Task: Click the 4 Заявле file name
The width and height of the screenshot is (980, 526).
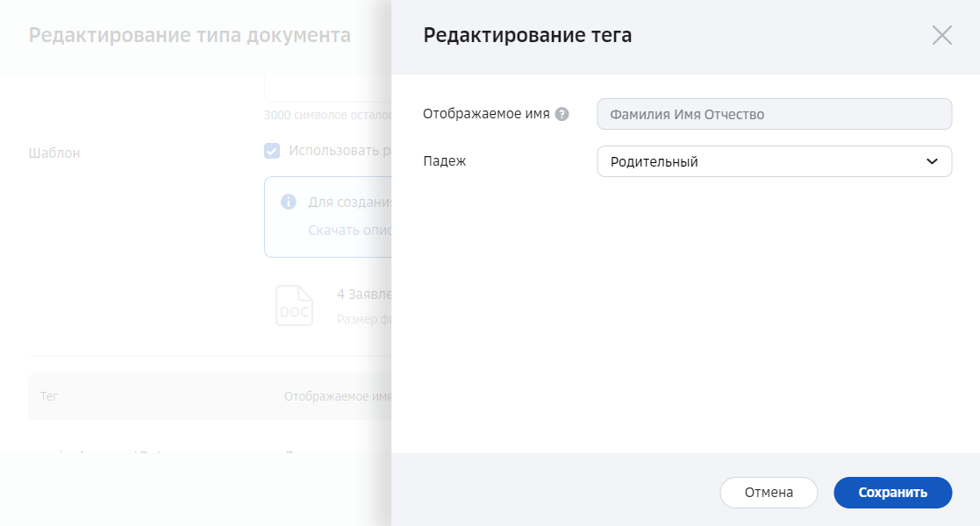Action: [364, 295]
